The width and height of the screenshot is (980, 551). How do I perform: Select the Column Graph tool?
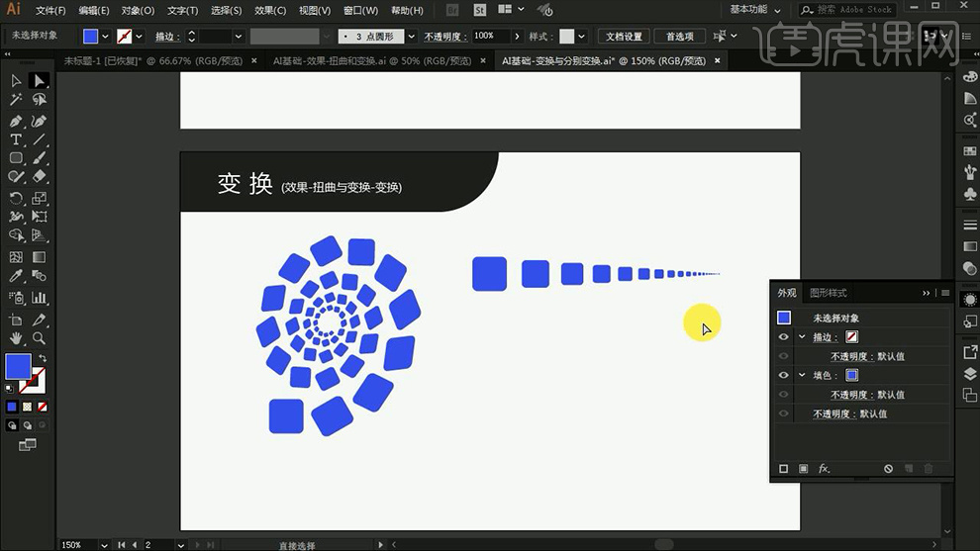pos(39,298)
